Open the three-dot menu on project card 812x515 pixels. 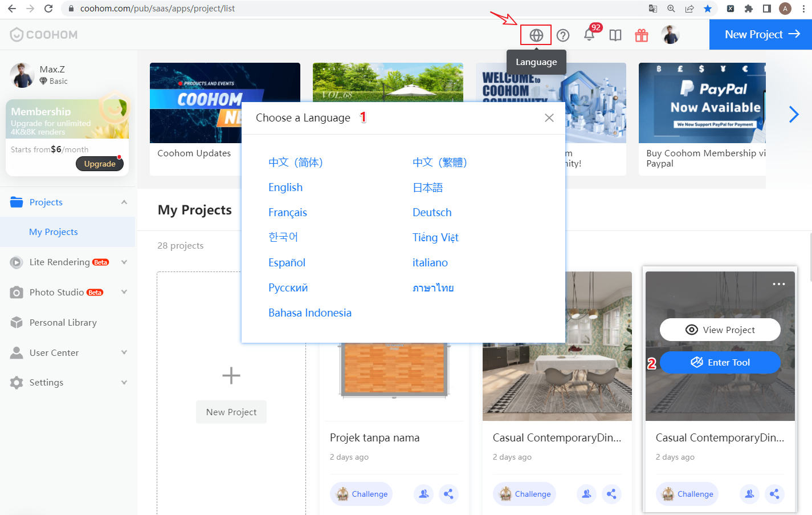(779, 284)
